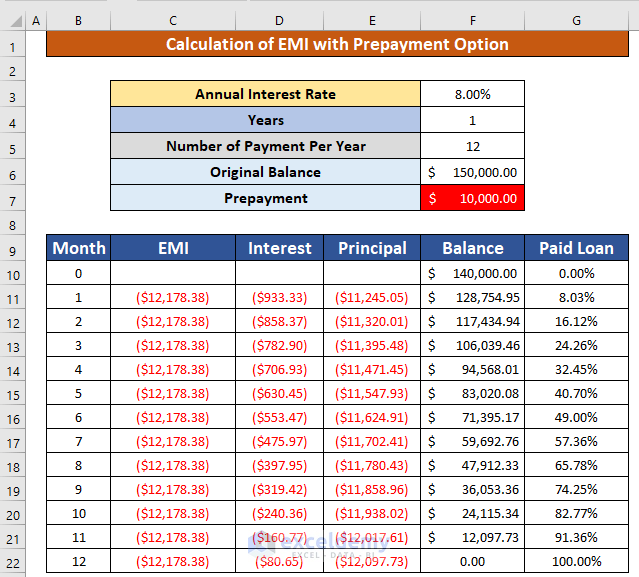Select the ($553.47) interest cell
The height and width of the screenshot is (577, 639).
pos(279,417)
